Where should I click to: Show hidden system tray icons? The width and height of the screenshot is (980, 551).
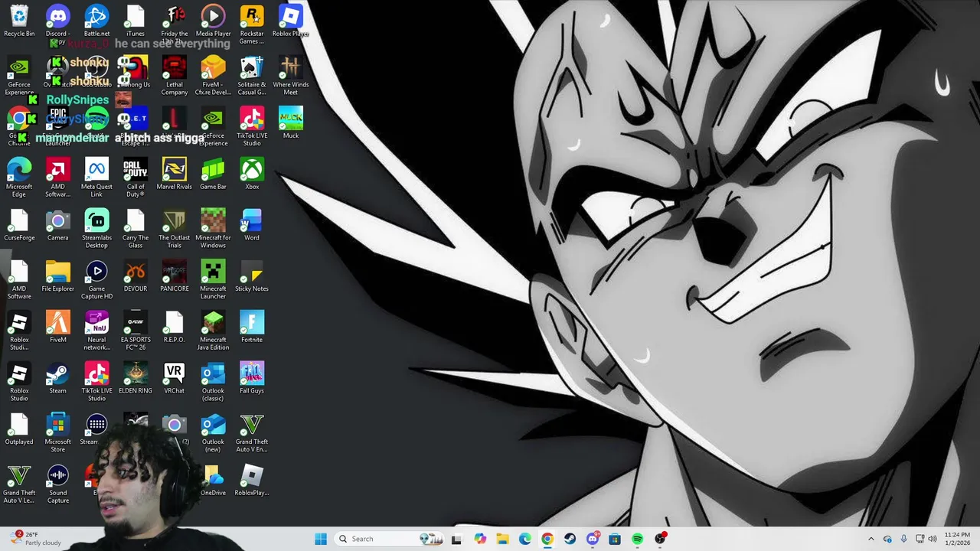(x=871, y=539)
